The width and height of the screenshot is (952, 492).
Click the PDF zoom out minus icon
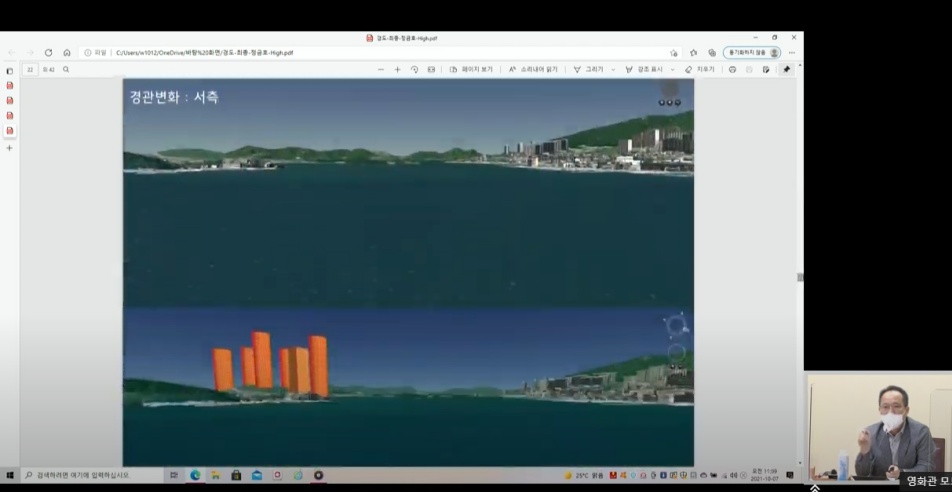pyautogui.click(x=381, y=70)
